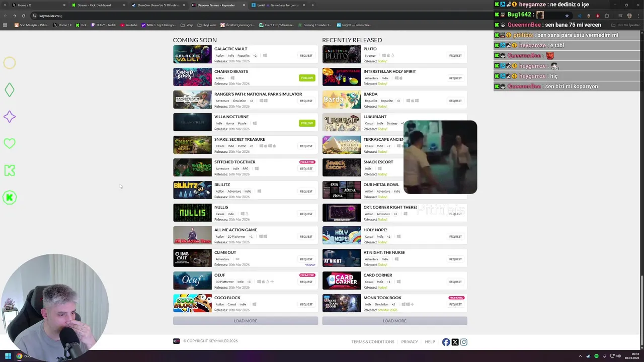This screenshot has height=362, width=644.
Task: Request the Monk Took Book game
Action: coord(455,304)
